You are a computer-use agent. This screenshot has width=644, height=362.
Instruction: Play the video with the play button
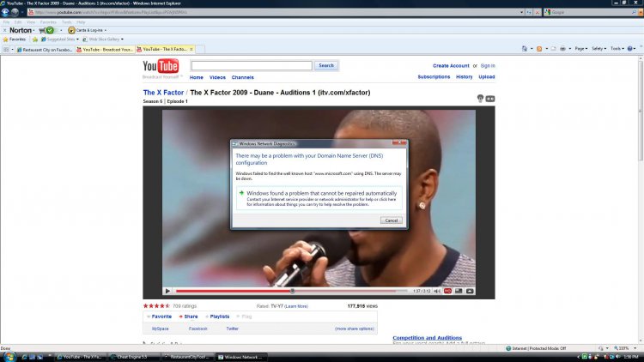click(x=167, y=291)
